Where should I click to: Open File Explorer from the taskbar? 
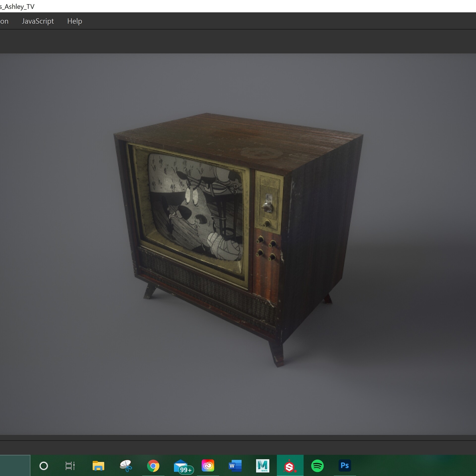98,466
